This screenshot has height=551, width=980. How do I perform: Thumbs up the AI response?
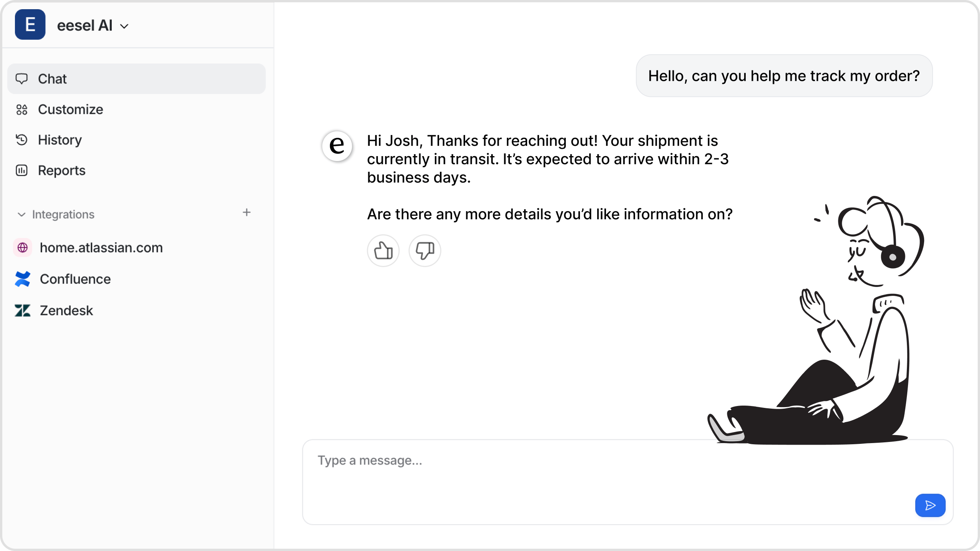tap(383, 249)
